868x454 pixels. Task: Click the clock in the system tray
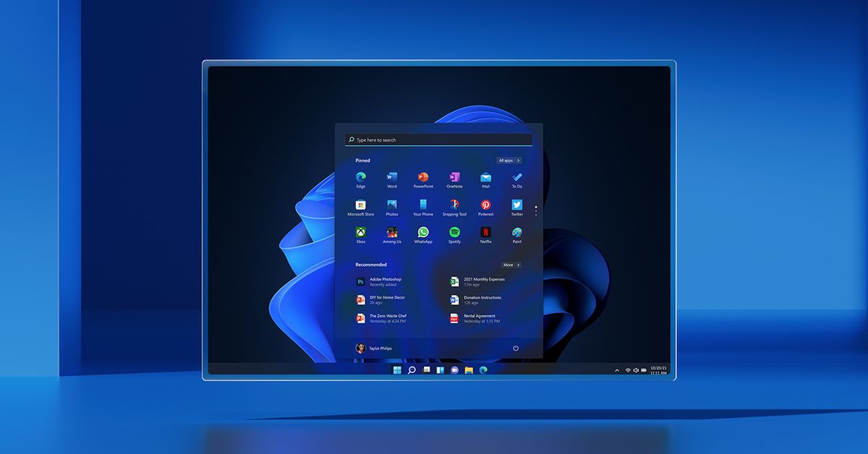click(x=660, y=369)
